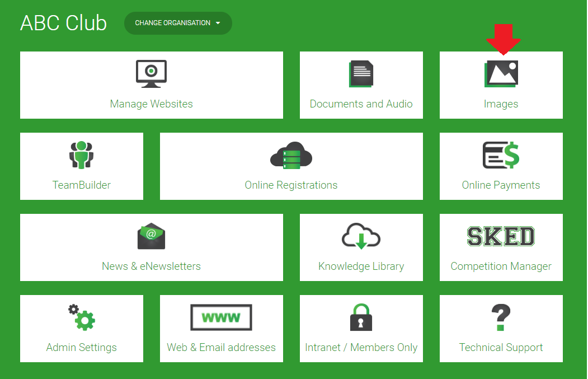The height and width of the screenshot is (379, 588).
Task: Click the News & eNewsletters label
Action: pos(151,266)
